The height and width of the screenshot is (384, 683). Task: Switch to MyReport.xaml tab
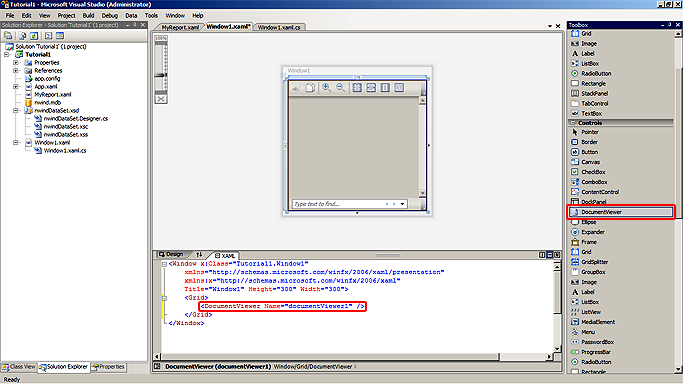180,27
